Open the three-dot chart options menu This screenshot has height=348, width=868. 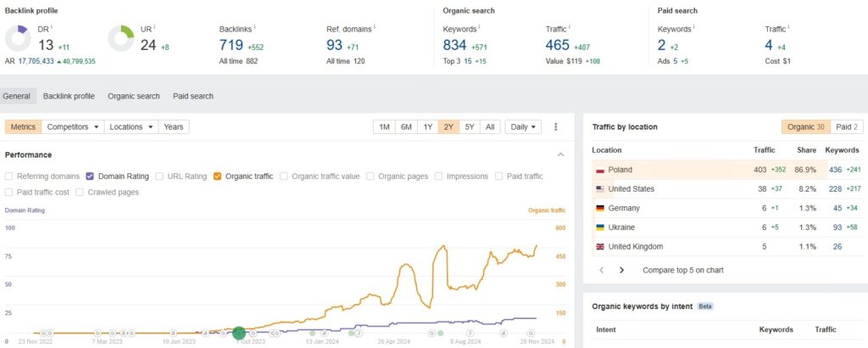tap(556, 127)
